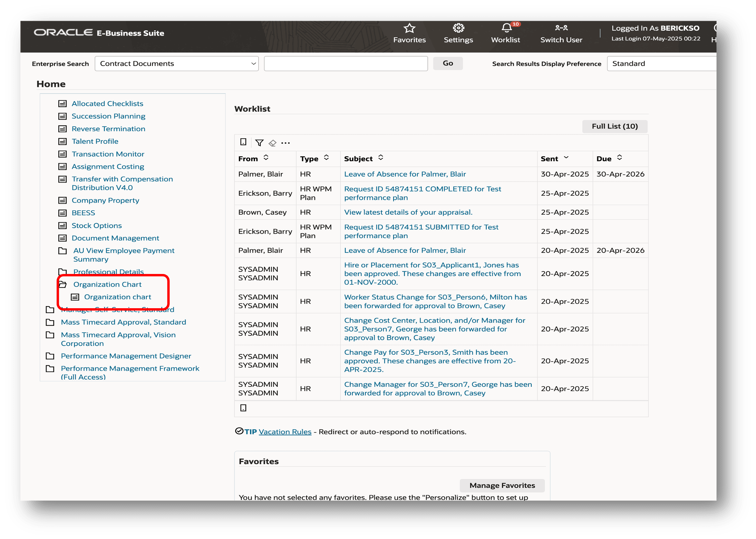Open the Contract Documents search dropdown
Screen dimensions: 756x539
point(176,64)
